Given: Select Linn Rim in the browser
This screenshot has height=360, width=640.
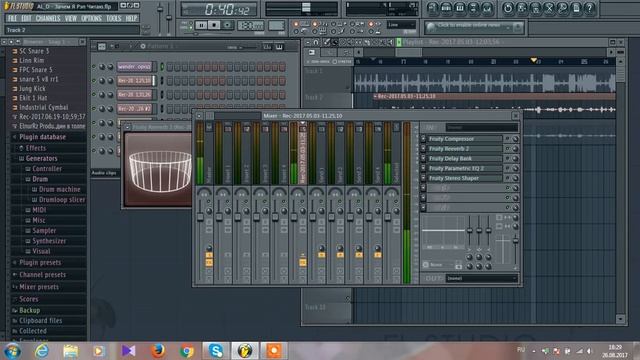Looking at the screenshot, I should [x=31, y=60].
